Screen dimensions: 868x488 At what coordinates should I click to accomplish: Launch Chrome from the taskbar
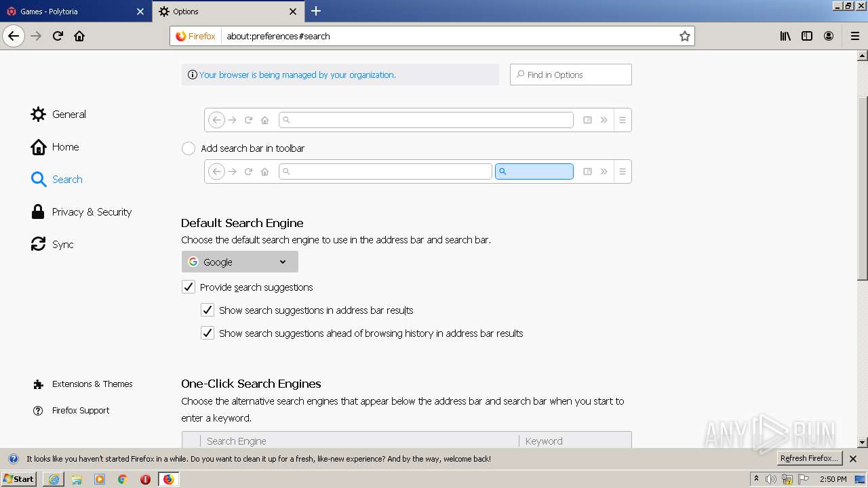point(123,479)
